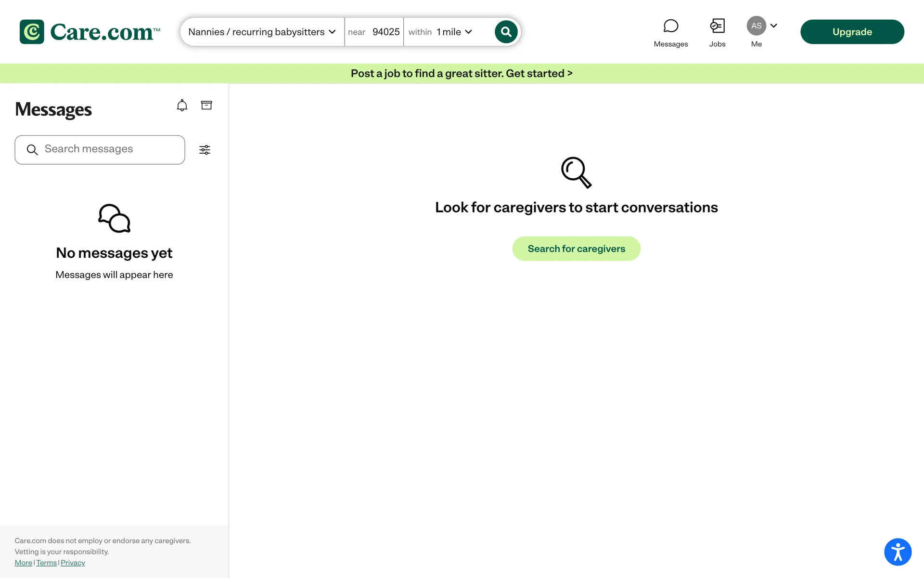Open archived messages box icon
924x578 pixels.
coord(206,105)
